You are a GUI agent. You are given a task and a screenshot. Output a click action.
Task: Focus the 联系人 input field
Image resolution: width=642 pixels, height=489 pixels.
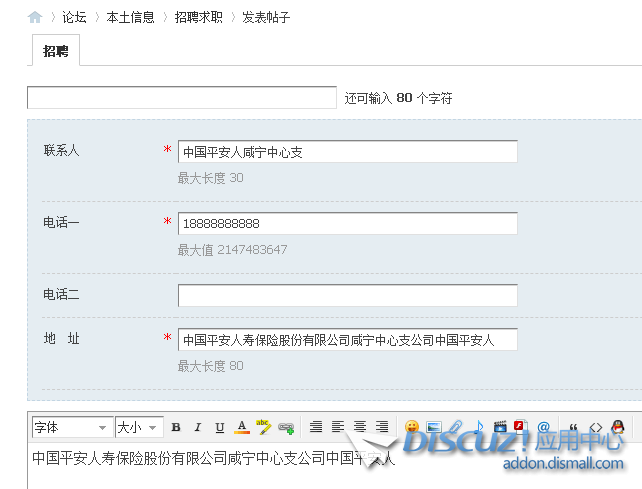click(x=348, y=152)
